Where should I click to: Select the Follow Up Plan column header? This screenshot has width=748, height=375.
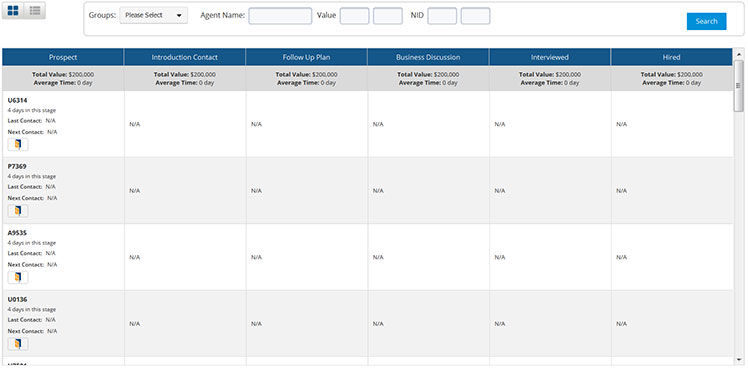(x=306, y=57)
